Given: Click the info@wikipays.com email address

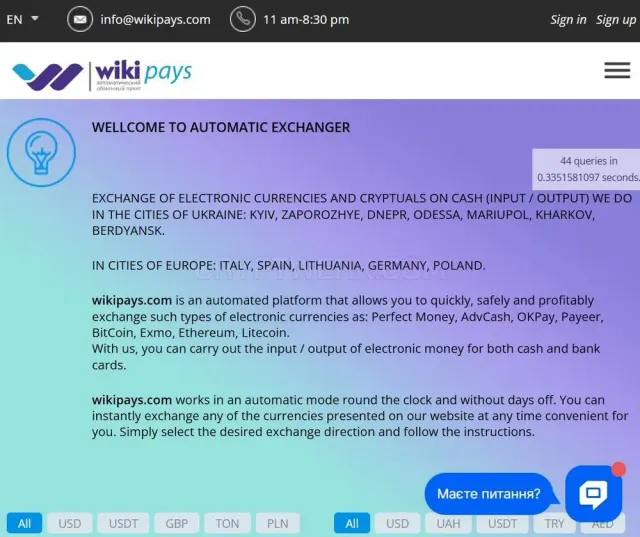Looking at the screenshot, I should tap(156, 20).
